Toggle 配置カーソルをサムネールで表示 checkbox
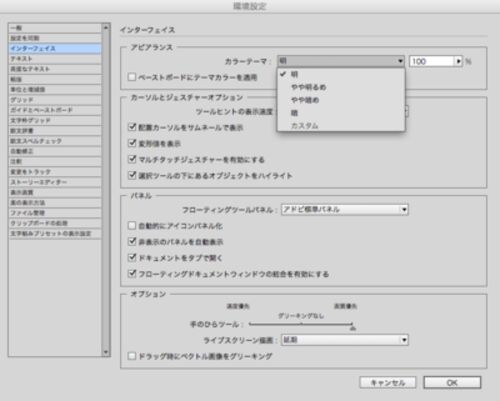The height and width of the screenshot is (401, 500). [132, 127]
